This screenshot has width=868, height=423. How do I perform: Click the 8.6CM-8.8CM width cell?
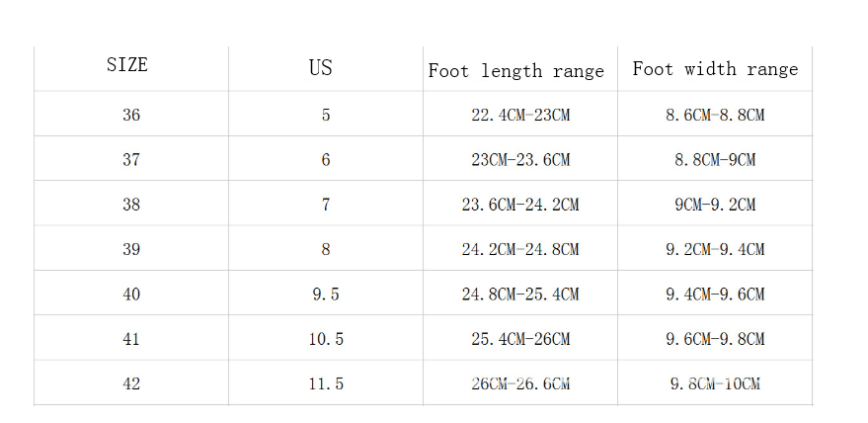tap(715, 115)
